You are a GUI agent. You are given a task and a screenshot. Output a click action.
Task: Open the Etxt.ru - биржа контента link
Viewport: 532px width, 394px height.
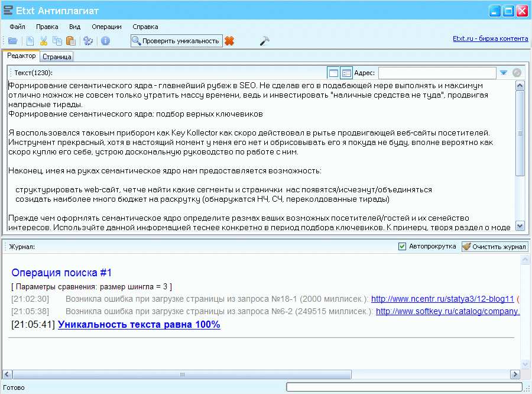pyautogui.click(x=490, y=38)
